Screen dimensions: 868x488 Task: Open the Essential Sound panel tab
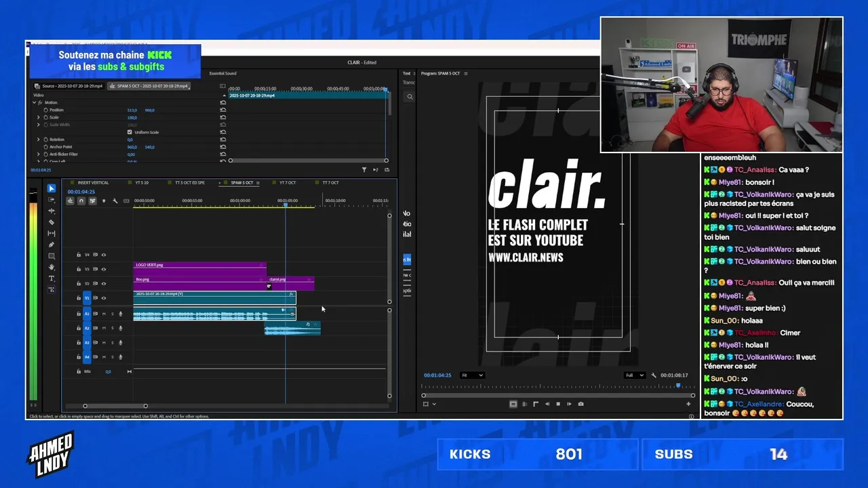(222, 73)
